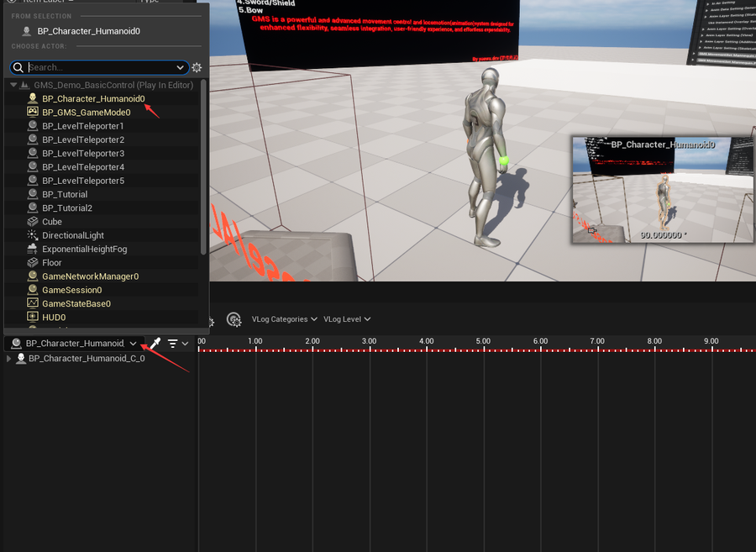The width and height of the screenshot is (756, 552).
Task: Click the From Selection BP_Character_Humanoid0 entry
Action: click(89, 31)
